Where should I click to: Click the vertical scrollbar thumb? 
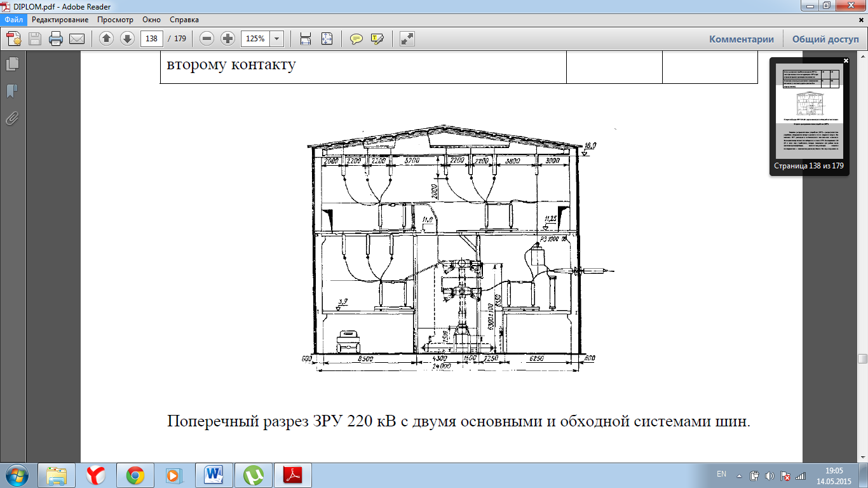(862, 359)
